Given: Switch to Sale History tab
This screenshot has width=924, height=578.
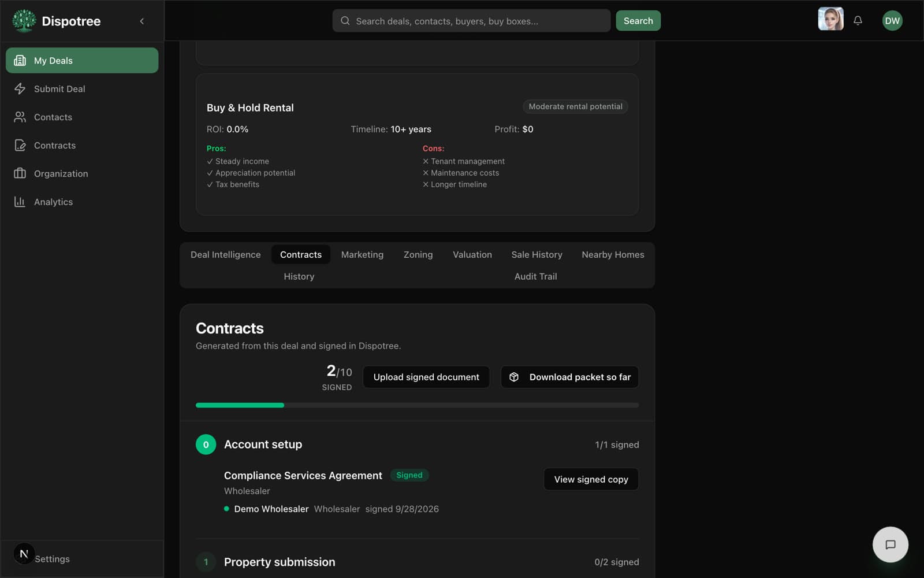Looking at the screenshot, I should click(536, 254).
